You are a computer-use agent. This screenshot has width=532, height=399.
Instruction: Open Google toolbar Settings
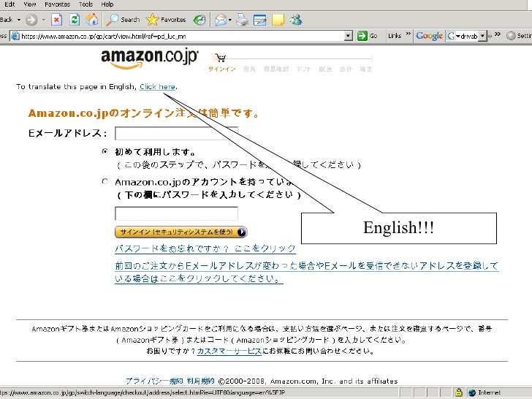pos(519,36)
